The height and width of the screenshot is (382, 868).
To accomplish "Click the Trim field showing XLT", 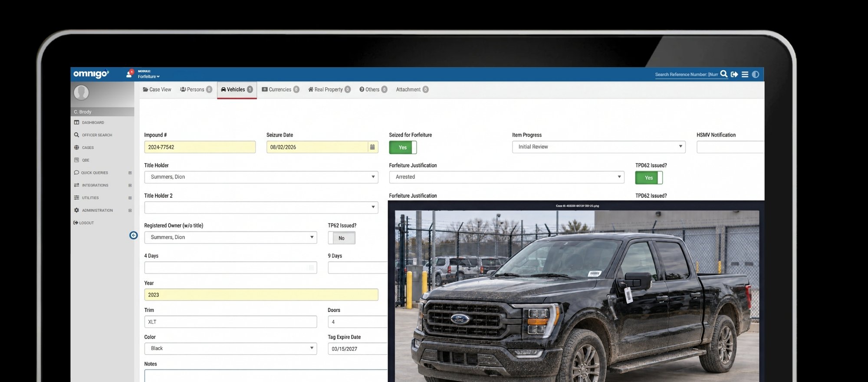I will [231, 322].
